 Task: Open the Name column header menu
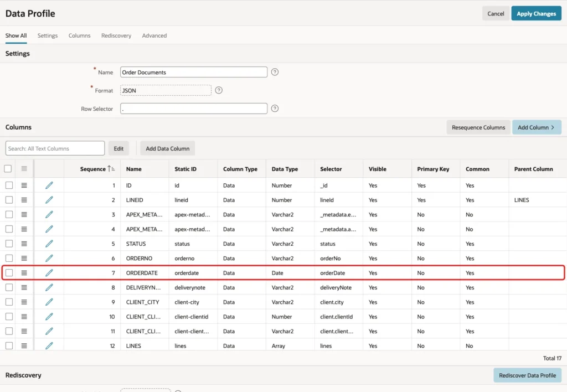[134, 169]
